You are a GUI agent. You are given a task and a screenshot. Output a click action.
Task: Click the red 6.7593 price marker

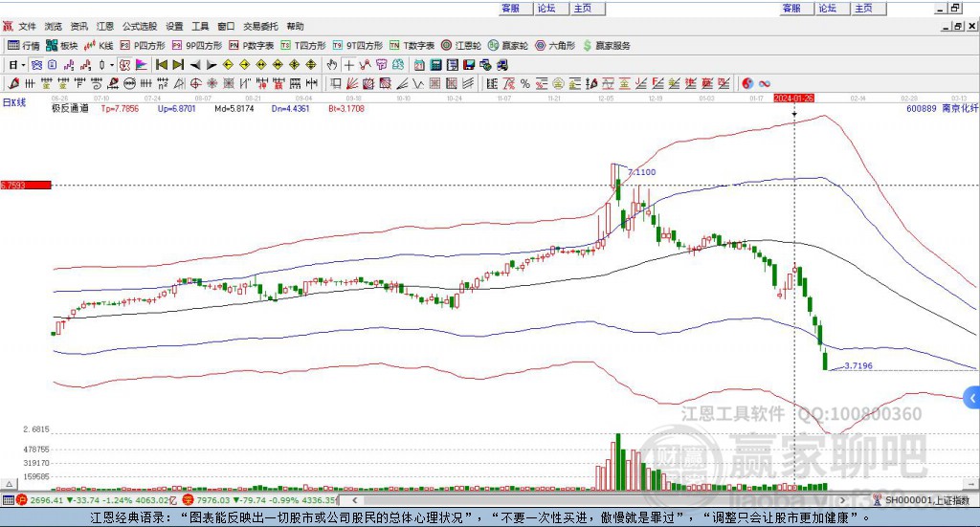(x=26, y=185)
